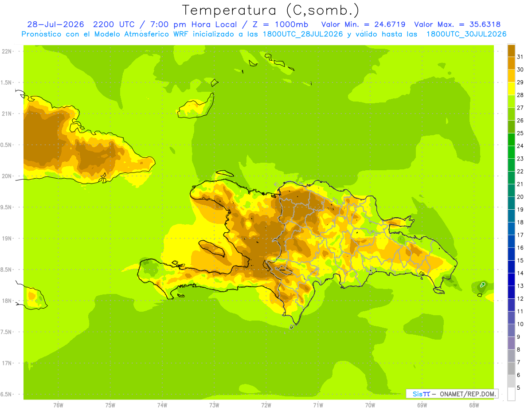This screenshot has width=532, height=411.
Task: Click the "19N" latitude label
Action: coord(7,239)
